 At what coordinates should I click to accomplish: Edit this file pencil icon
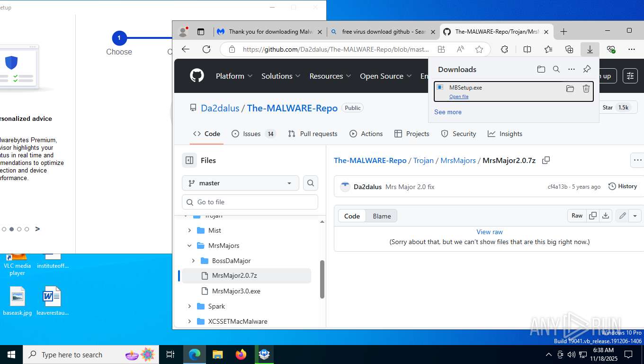coord(623,216)
